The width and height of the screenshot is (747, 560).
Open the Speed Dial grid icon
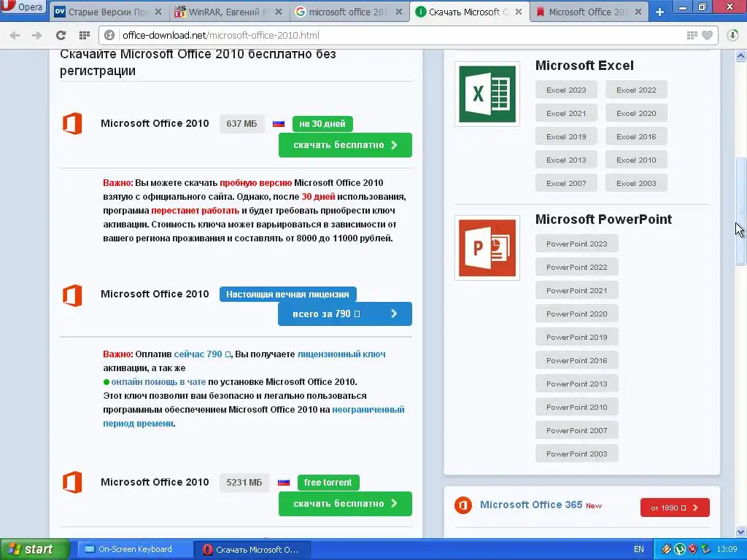tap(85, 35)
